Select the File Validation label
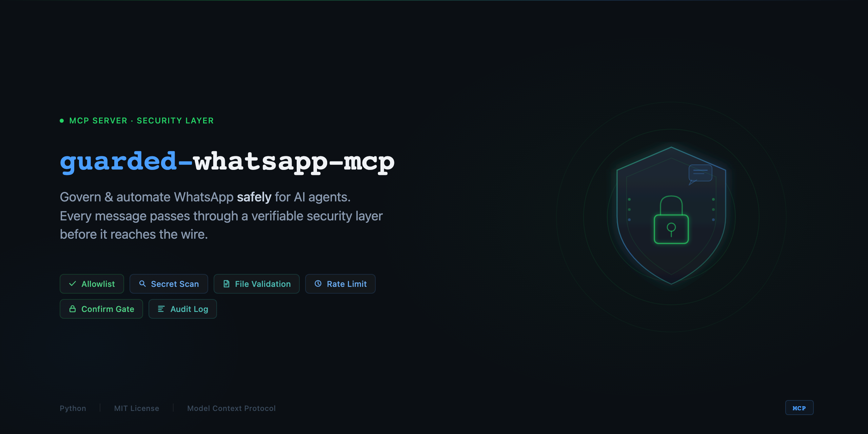Viewport: 868px width, 434px height. point(263,284)
